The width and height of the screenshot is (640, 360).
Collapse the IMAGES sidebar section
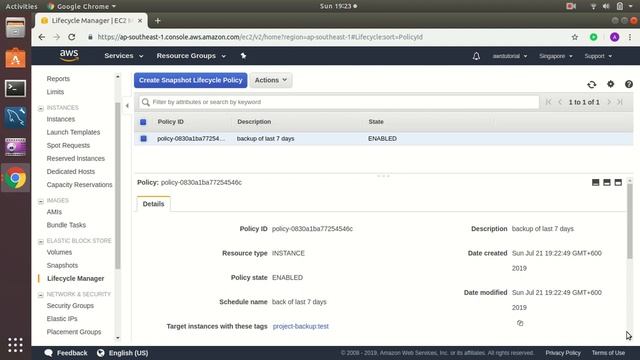[x=40, y=201]
